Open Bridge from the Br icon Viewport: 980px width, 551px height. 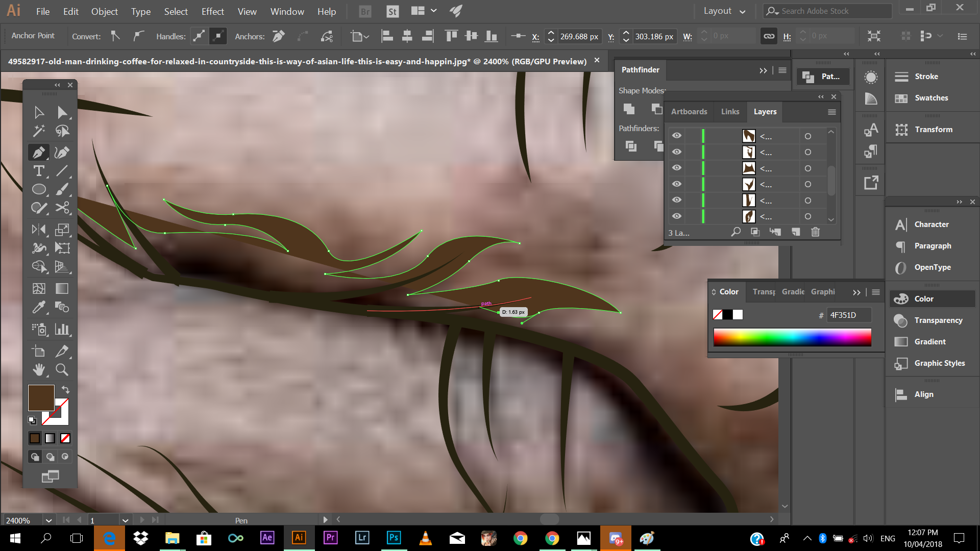click(365, 11)
